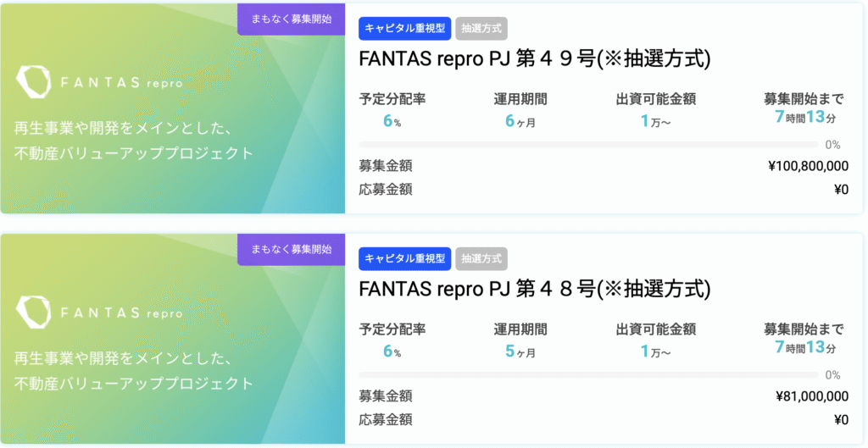Click the 6ヶ月 運用期間 value on the 49号 card
This screenshot has width=868, height=448.
[x=520, y=121]
